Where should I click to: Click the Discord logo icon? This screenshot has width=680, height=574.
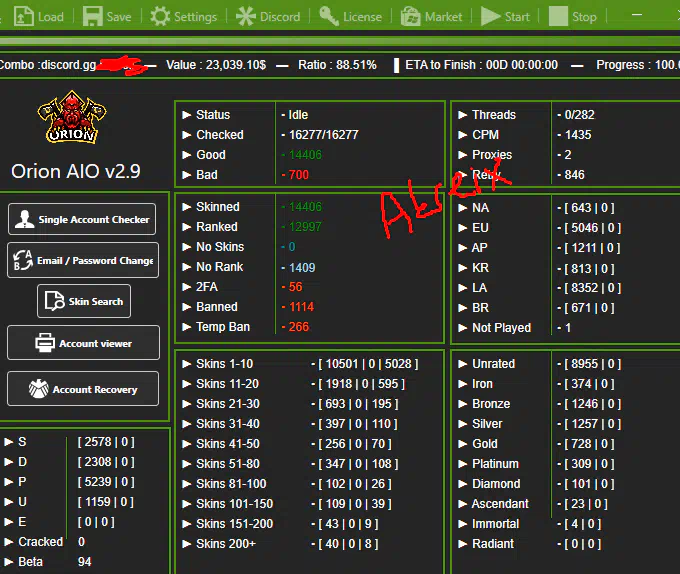click(x=245, y=16)
